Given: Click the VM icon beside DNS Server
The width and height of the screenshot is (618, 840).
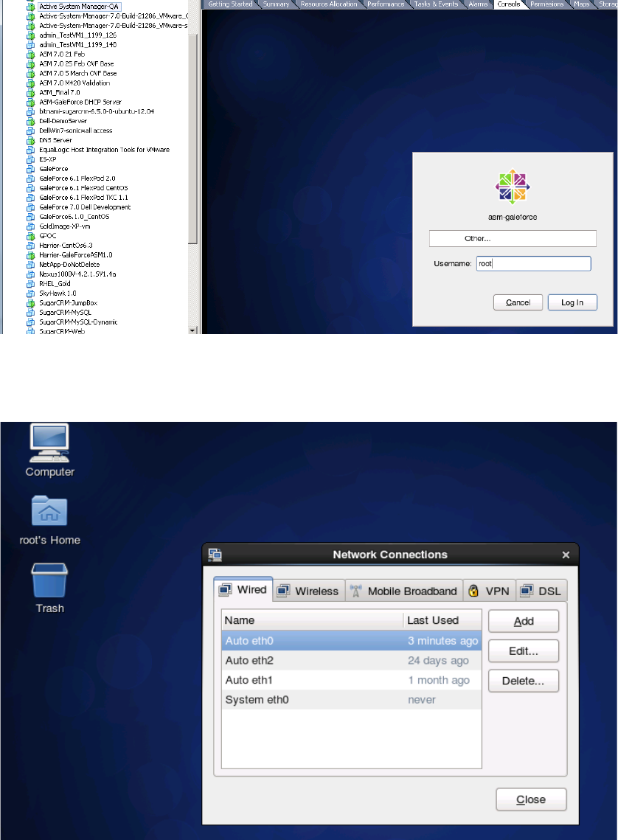Looking at the screenshot, I should [x=31, y=140].
